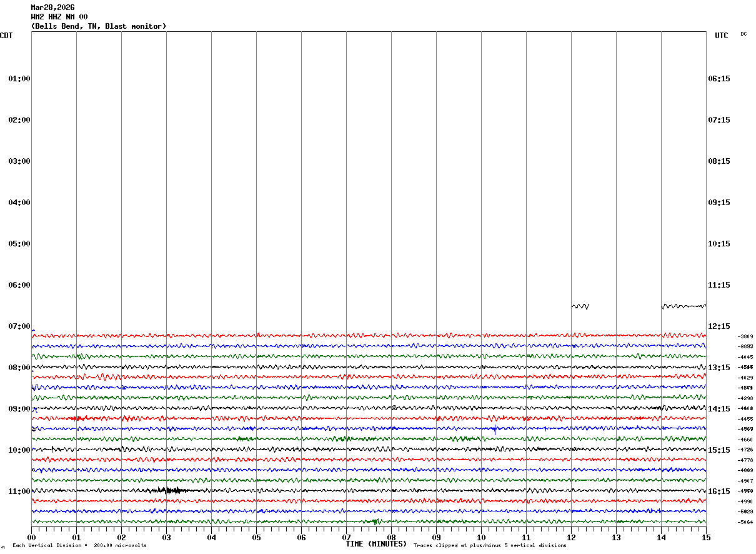The width and height of the screenshot is (756, 554).
Task: Click the 09:15 UTC time label
Action: click(719, 203)
